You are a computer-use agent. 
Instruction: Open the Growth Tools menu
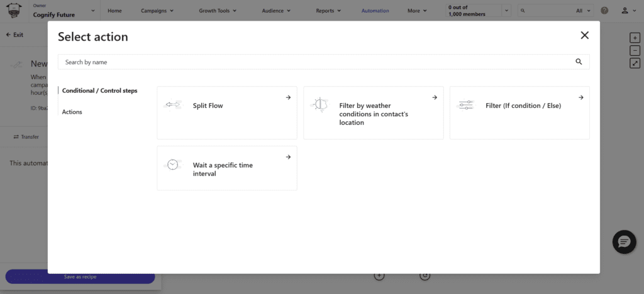tap(218, 11)
